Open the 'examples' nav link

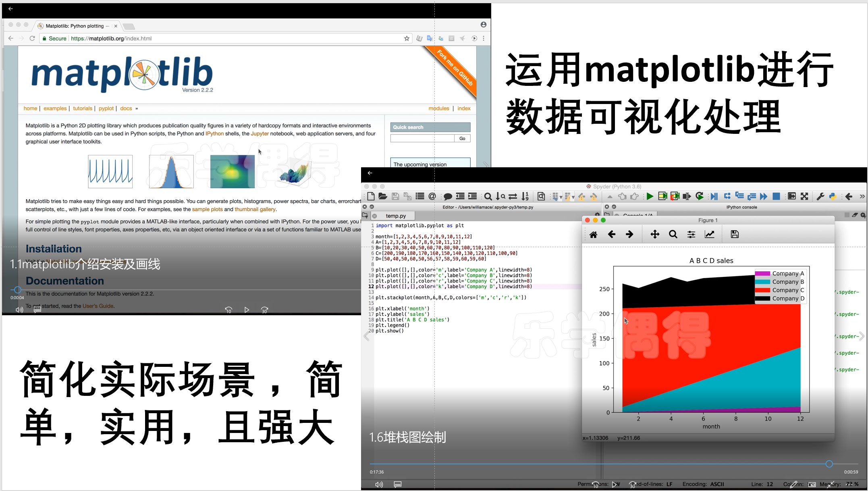coord(55,108)
